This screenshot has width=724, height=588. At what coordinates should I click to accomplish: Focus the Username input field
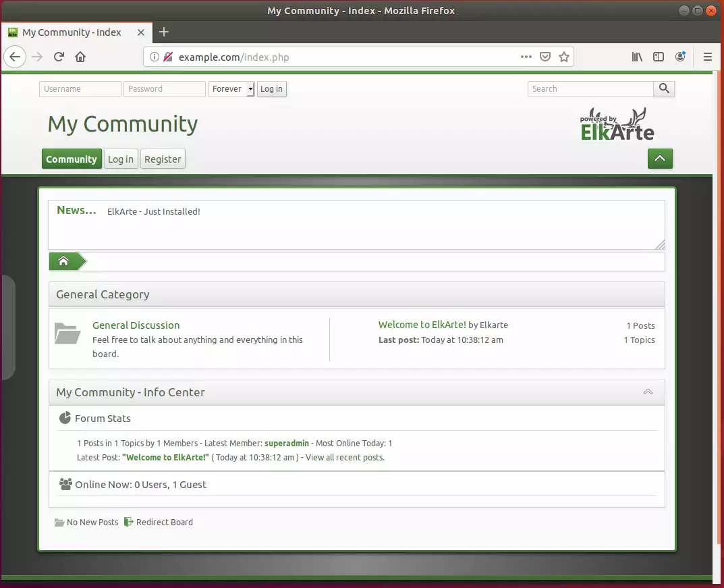point(80,88)
